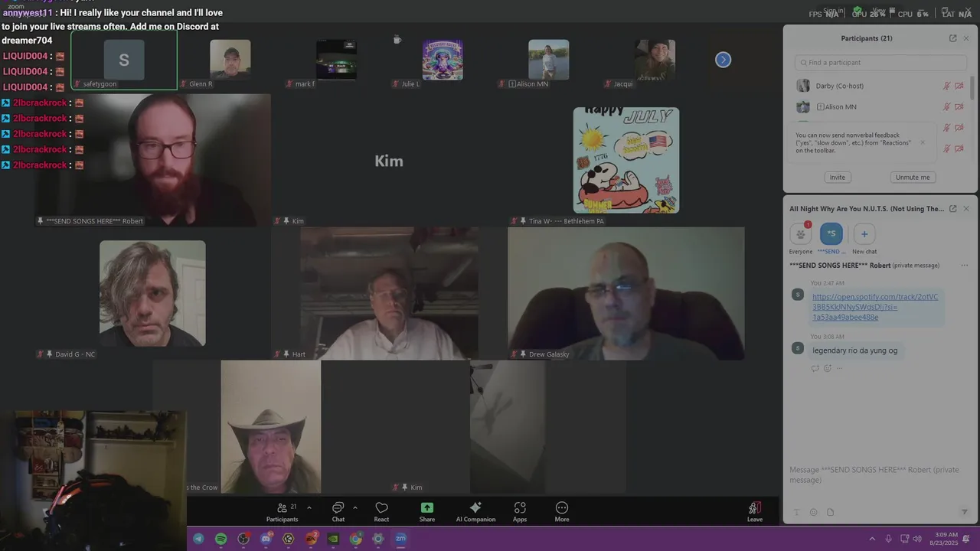
Task: Open the More options menu
Action: pyautogui.click(x=562, y=512)
